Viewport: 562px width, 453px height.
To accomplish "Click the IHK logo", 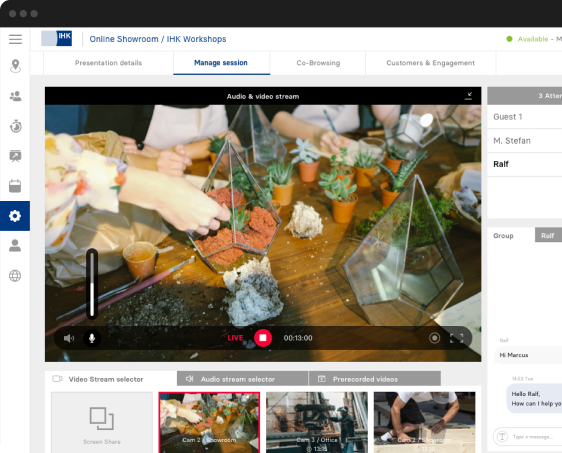I will 56,38.
